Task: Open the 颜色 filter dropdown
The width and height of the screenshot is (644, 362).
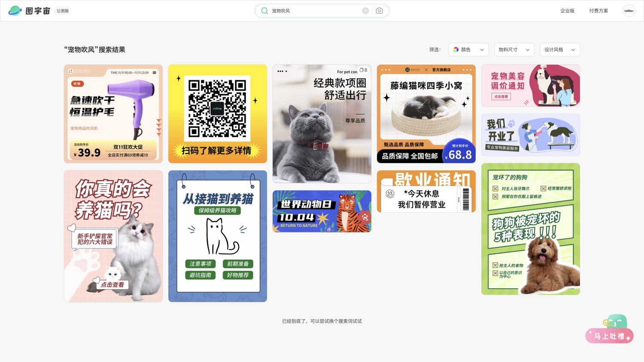Action: (x=469, y=50)
